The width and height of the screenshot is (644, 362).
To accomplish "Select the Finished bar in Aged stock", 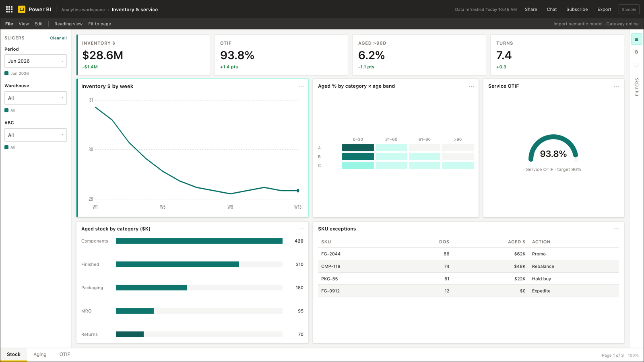I will coord(178,264).
